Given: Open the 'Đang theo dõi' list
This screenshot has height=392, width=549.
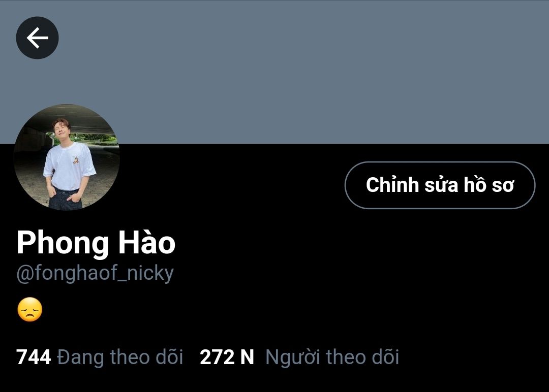Looking at the screenshot, I should (x=120, y=357).
